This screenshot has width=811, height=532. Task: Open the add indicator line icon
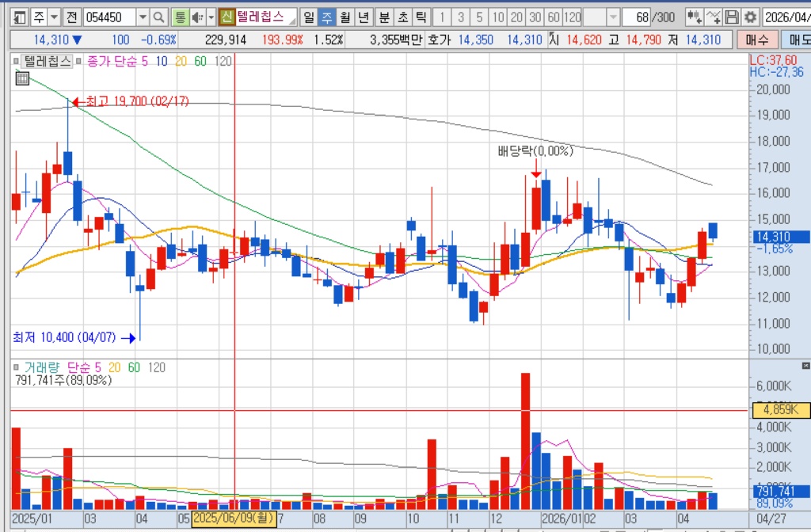click(x=714, y=17)
